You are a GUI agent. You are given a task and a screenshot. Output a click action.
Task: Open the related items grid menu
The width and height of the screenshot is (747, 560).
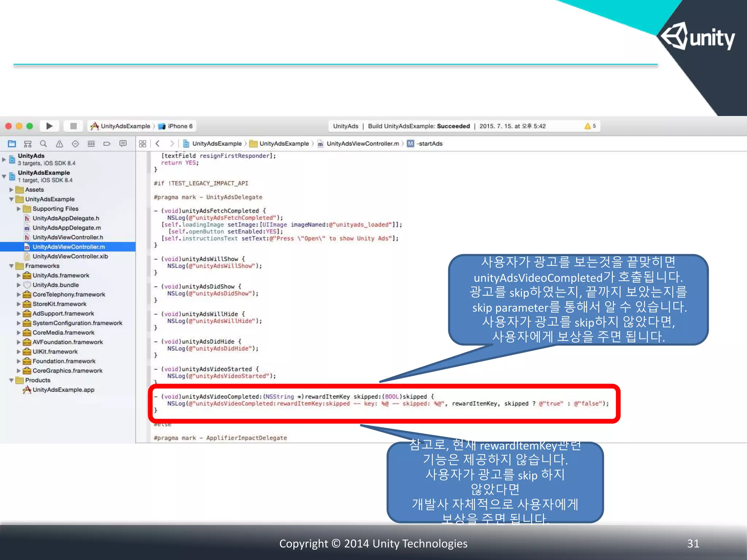click(x=143, y=144)
